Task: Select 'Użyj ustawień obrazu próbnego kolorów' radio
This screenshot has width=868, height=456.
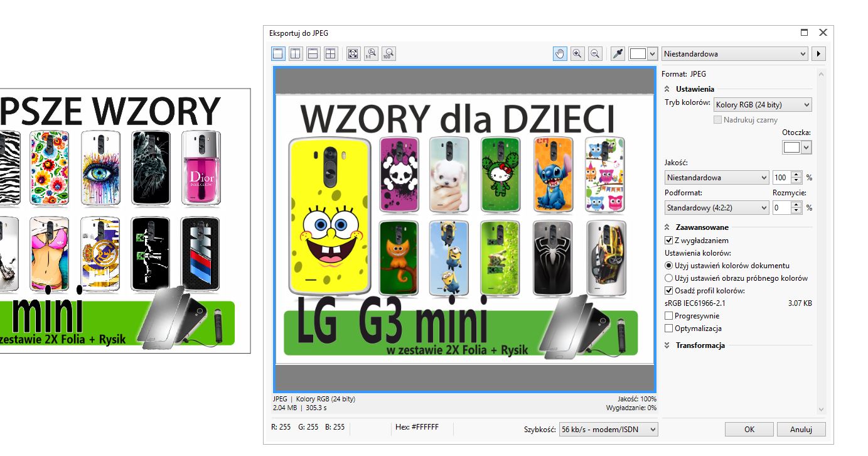Action: [x=669, y=278]
